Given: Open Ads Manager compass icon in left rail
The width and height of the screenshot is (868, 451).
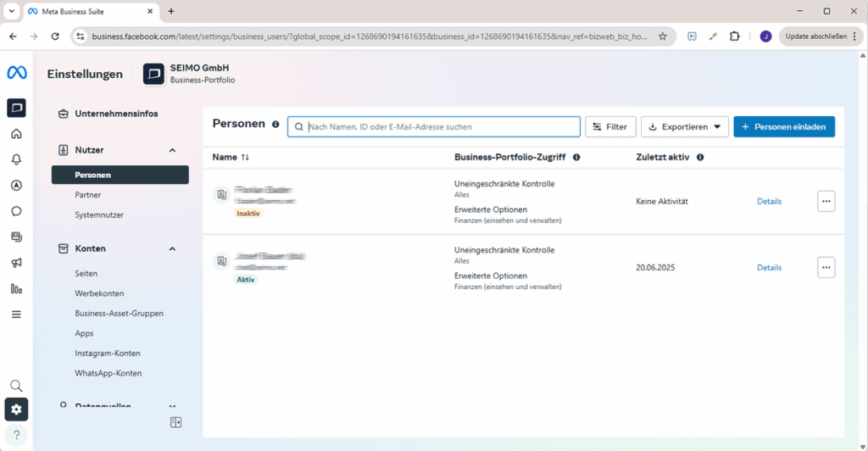Looking at the screenshot, I should tap(17, 186).
